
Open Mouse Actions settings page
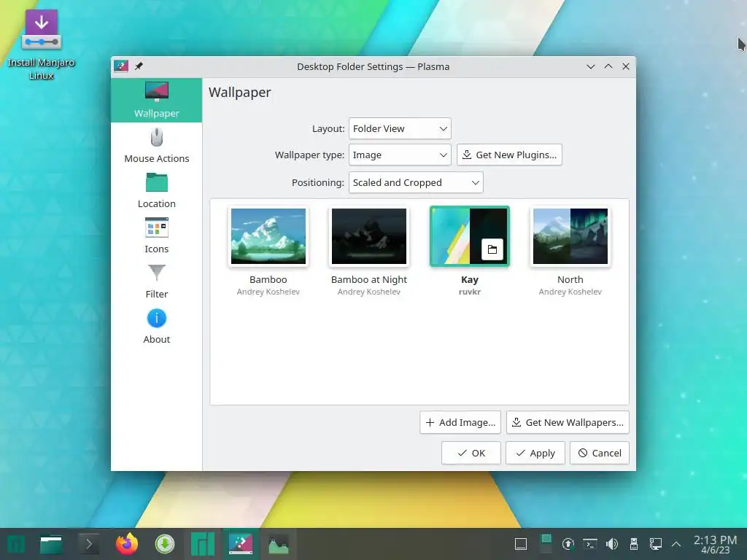point(156,146)
